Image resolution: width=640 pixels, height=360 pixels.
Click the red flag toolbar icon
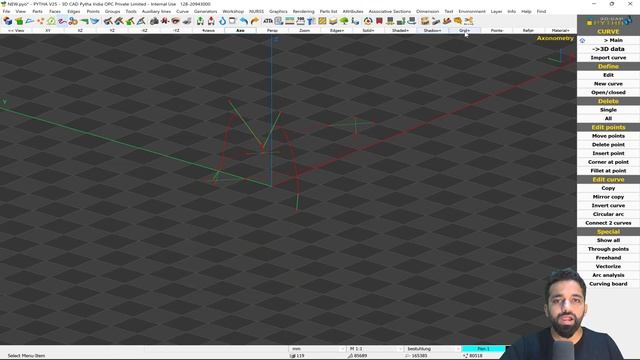tap(379, 21)
